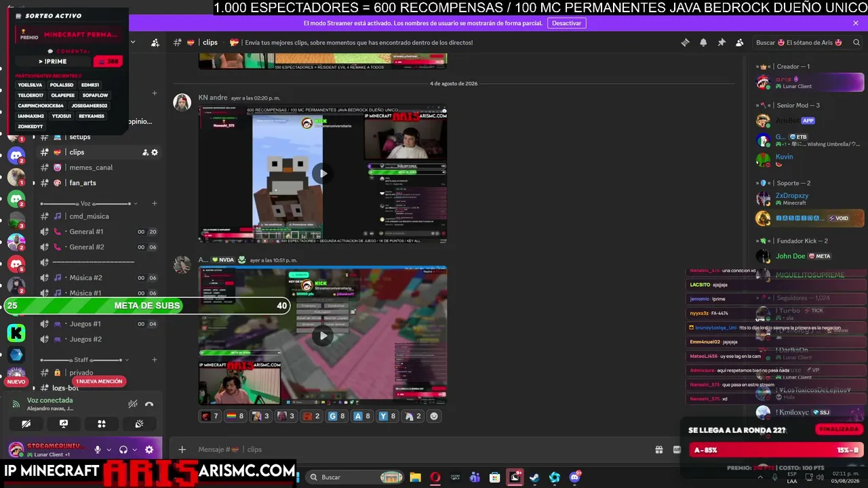Toggle the rainbow flag reaction with 8
Viewport: 868px width, 488px height.
pos(235,416)
